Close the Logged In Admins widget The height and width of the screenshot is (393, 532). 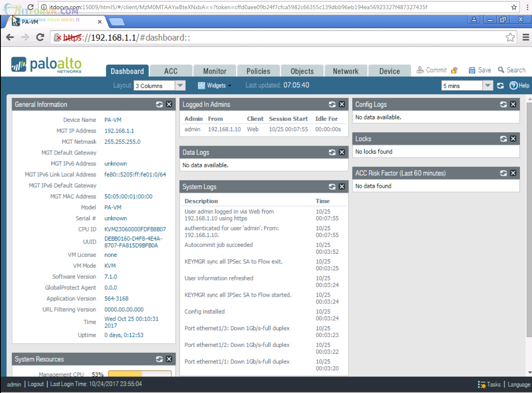342,105
